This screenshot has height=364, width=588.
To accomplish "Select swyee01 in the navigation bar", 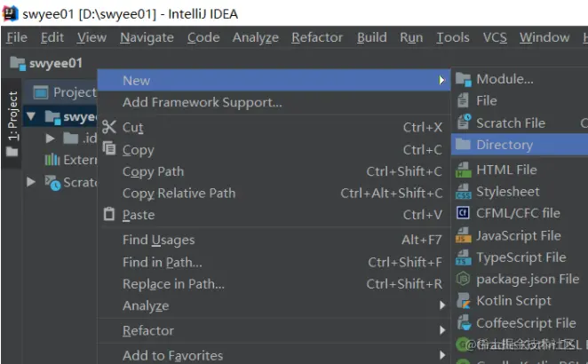I will 56,63.
